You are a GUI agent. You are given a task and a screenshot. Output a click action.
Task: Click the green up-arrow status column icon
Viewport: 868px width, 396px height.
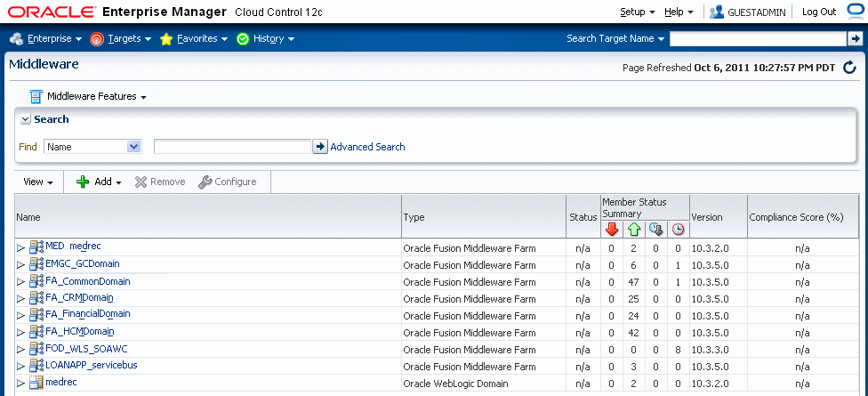[634, 229]
